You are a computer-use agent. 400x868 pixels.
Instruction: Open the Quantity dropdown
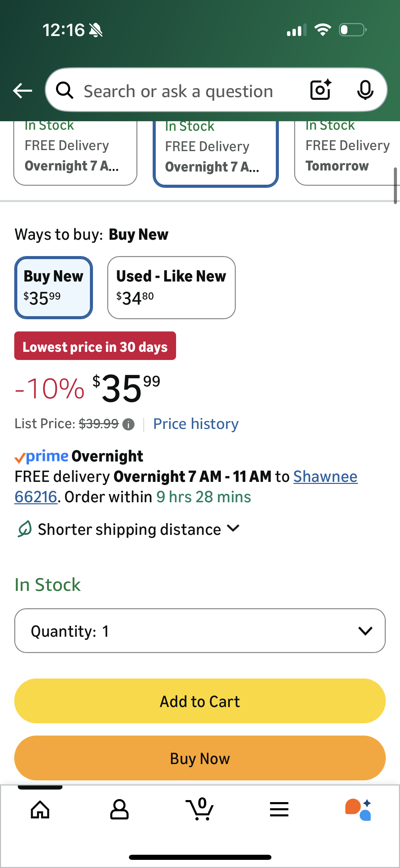[200, 631]
